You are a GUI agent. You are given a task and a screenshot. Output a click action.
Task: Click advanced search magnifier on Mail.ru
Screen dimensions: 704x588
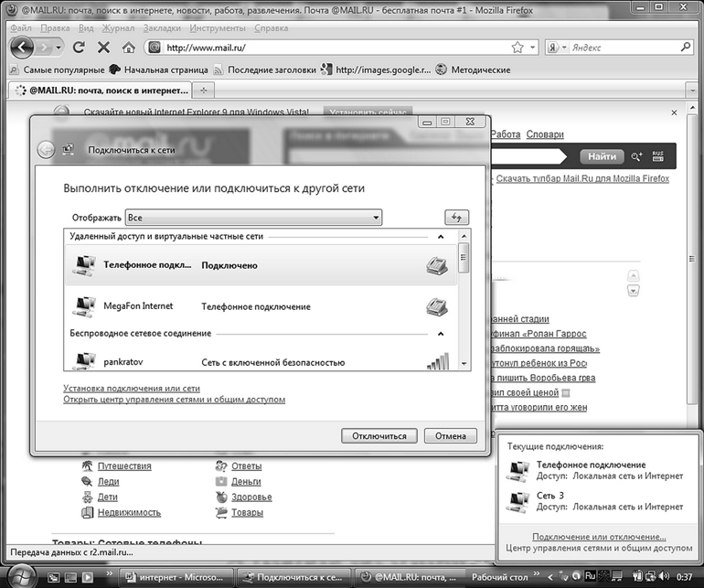click(x=636, y=156)
